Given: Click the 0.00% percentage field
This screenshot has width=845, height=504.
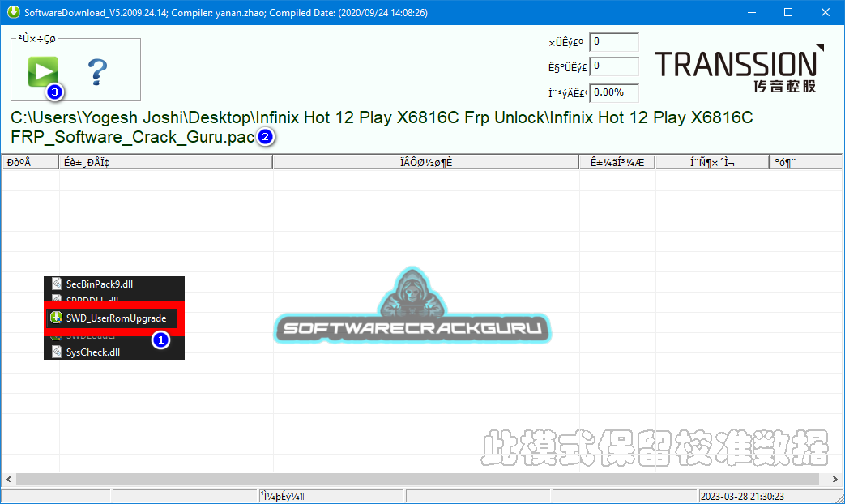Looking at the screenshot, I should 614,92.
